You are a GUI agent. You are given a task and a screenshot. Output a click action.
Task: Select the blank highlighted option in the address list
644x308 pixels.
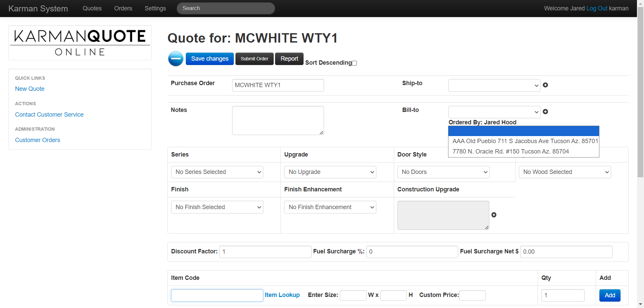524,131
